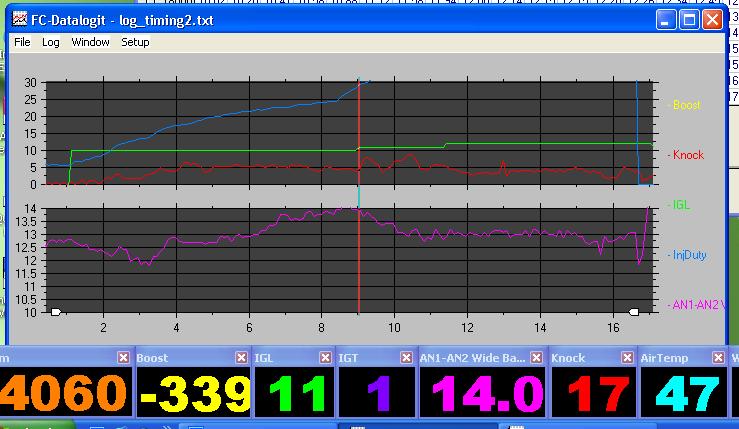The width and height of the screenshot is (739, 429).
Task: Click the blue InjDuty legend label
Action: tap(688, 255)
